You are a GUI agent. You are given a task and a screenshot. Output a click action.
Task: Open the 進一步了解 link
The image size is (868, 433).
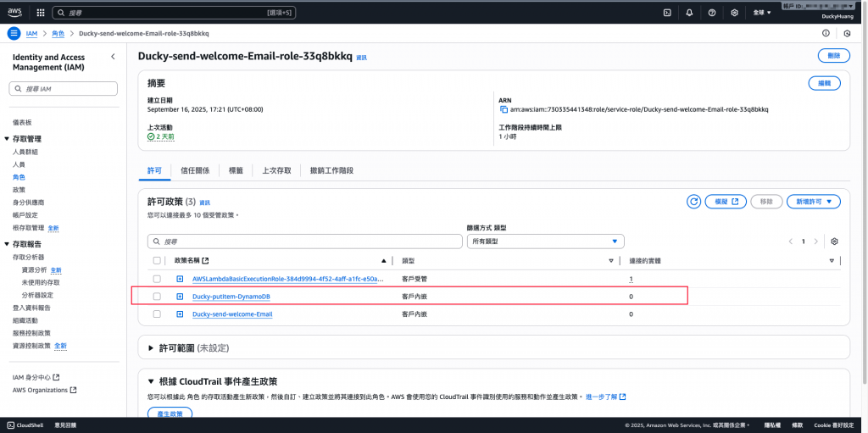click(605, 397)
